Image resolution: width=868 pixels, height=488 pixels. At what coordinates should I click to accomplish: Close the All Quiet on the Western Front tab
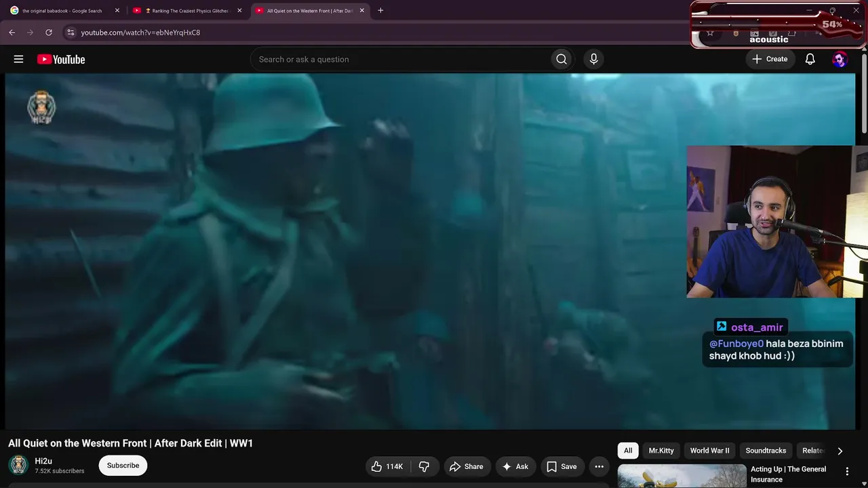pos(362,11)
